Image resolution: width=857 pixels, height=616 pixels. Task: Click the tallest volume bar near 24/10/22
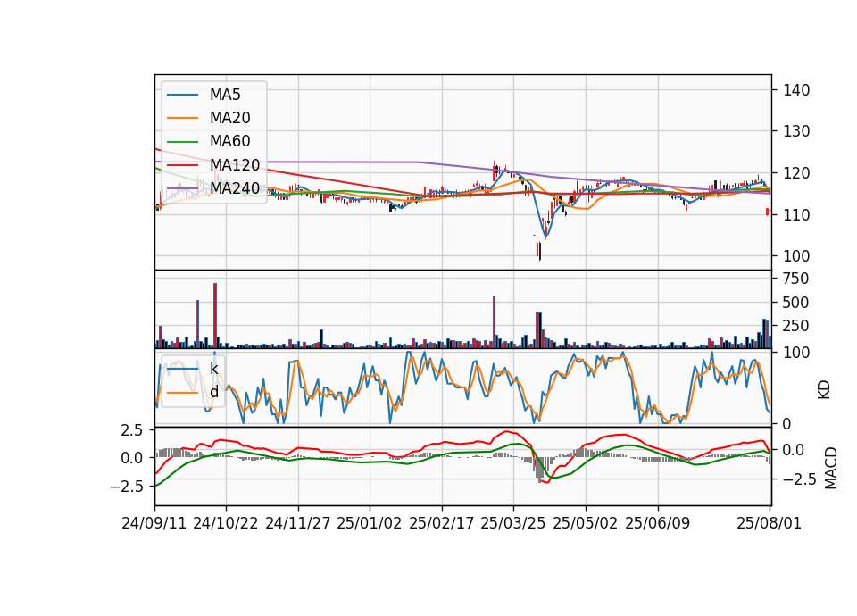click(215, 315)
